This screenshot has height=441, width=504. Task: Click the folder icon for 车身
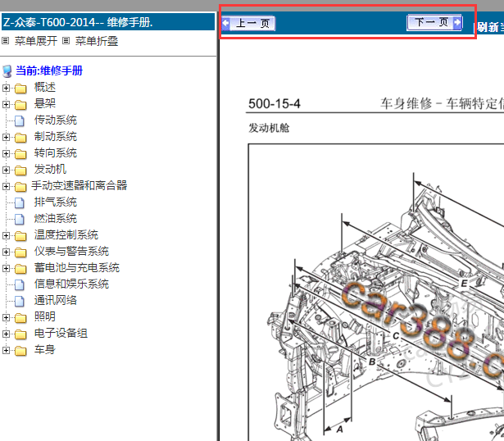(x=20, y=351)
